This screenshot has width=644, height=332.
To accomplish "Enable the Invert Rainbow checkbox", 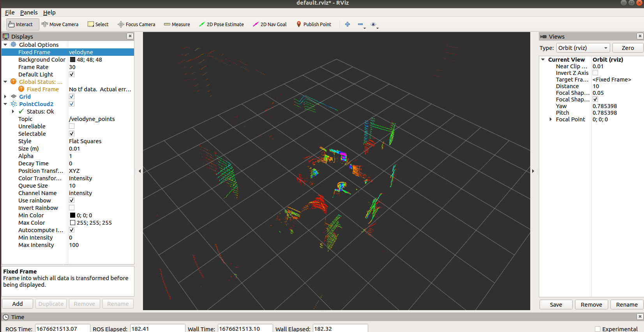I will [72, 208].
